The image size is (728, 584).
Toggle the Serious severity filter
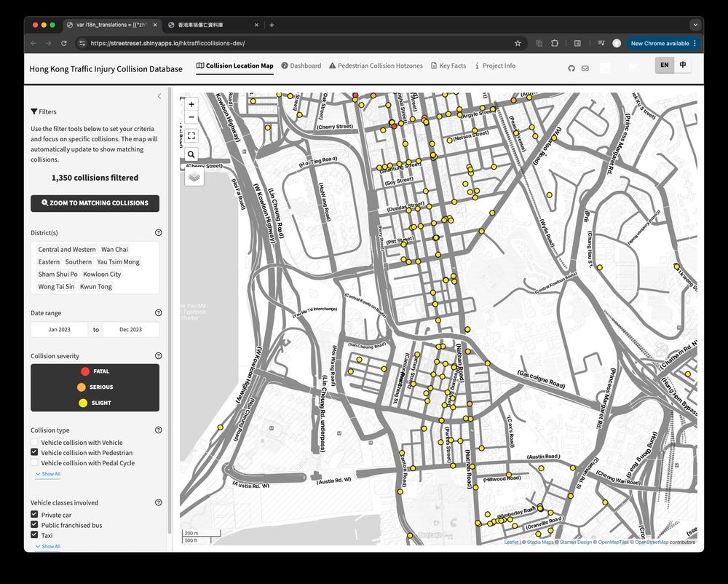(x=95, y=387)
